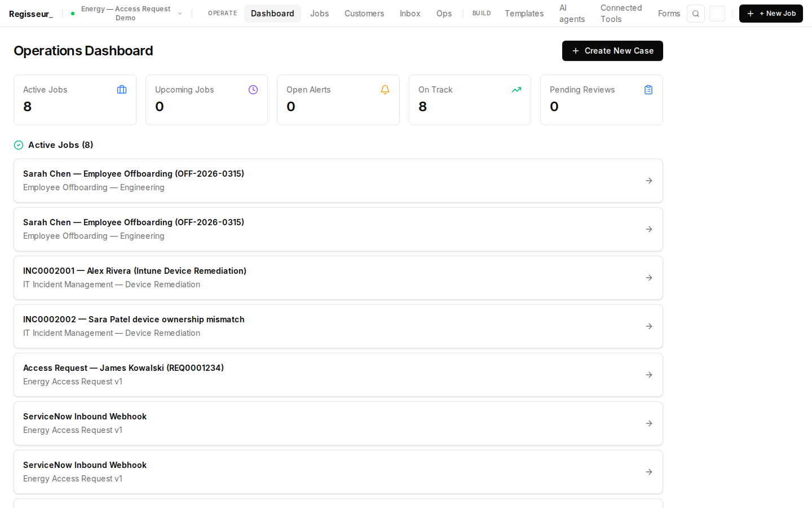
Task: Click the Pending Reviews stat card
Action: click(602, 100)
